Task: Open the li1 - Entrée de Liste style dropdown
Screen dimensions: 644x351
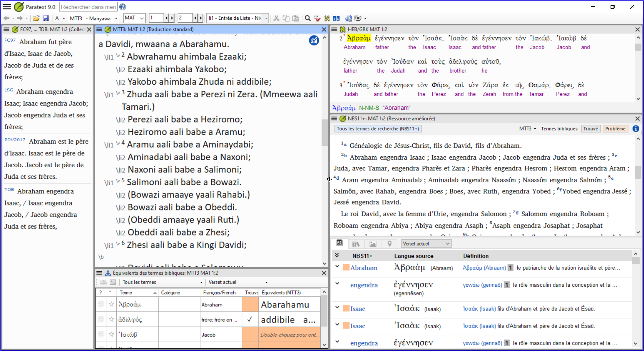Action: tap(238, 18)
